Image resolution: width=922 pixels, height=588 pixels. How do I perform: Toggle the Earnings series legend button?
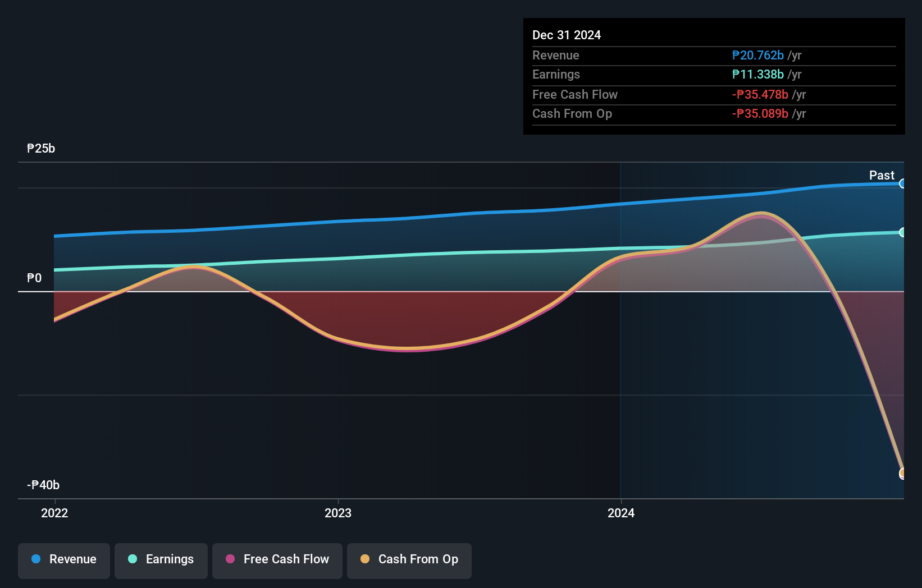point(161,561)
